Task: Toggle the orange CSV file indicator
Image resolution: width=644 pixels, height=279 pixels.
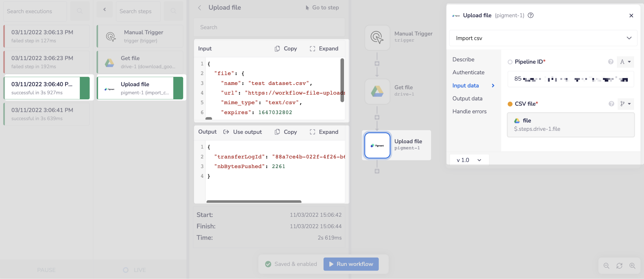Action: pos(510,104)
